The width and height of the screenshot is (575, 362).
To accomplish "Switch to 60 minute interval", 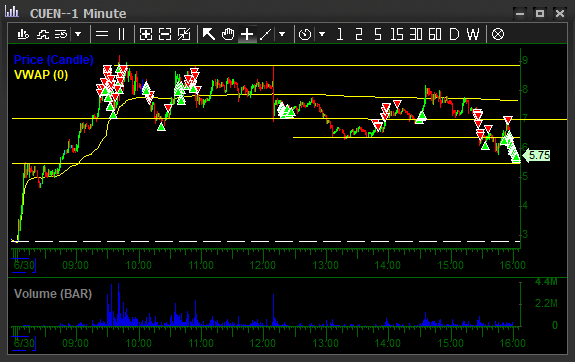I will [x=435, y=34].
